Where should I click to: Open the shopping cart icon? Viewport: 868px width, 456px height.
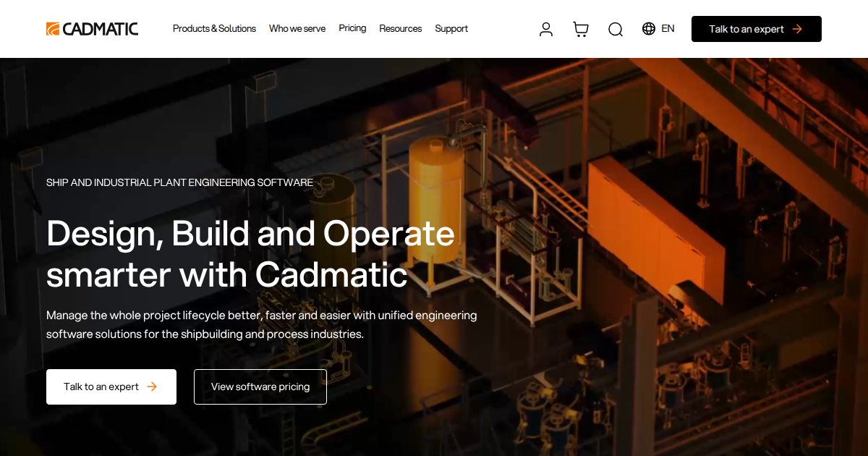pyautogui.click(x=581, y=29)
